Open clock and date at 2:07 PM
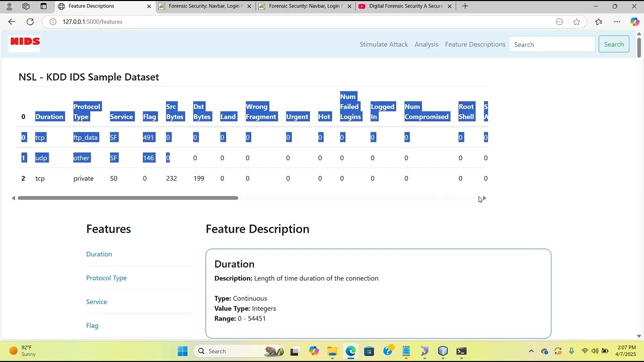 [626, 351]
